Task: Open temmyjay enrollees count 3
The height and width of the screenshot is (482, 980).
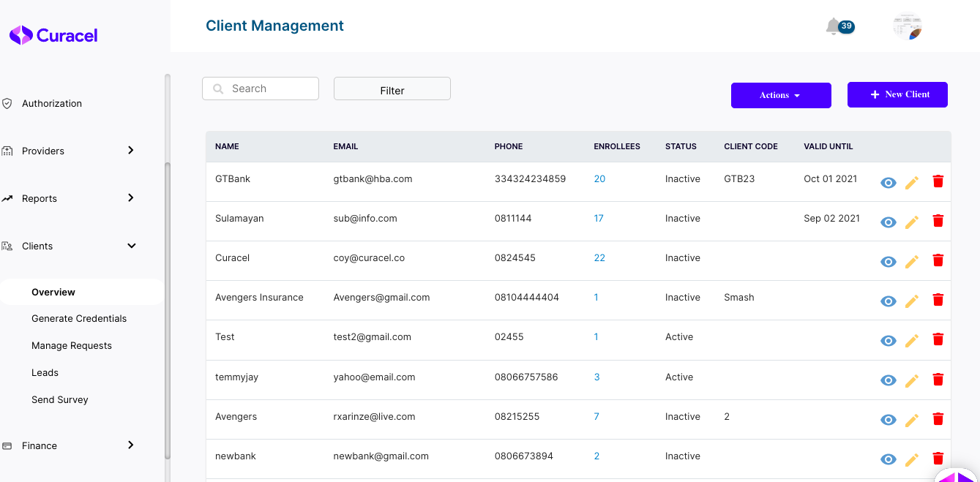Action: tap(596, 377)
